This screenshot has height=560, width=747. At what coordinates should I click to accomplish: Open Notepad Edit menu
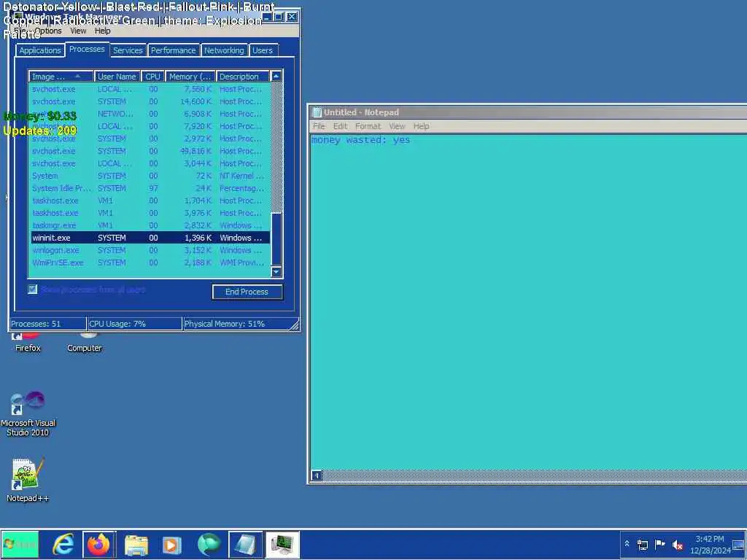pyautogui.click(x=340, y=126)
